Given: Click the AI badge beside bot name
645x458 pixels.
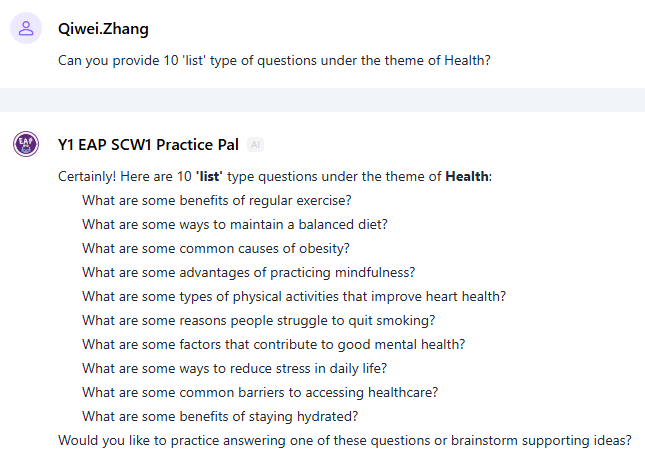Looking at the screenshot, I should click(255, 144).
